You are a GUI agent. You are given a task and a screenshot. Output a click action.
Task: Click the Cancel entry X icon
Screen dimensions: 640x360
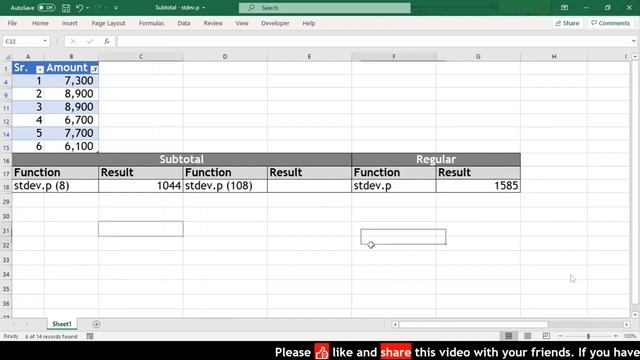click(73, 41)
